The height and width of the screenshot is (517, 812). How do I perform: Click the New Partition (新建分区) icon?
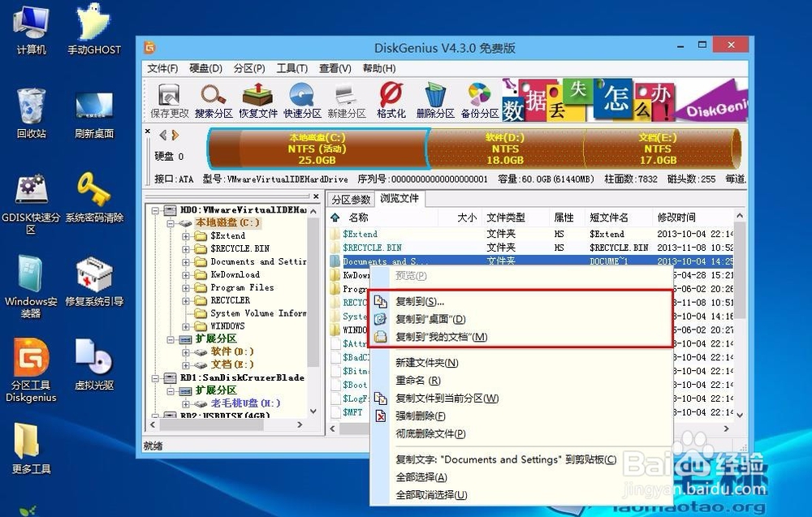347,101
